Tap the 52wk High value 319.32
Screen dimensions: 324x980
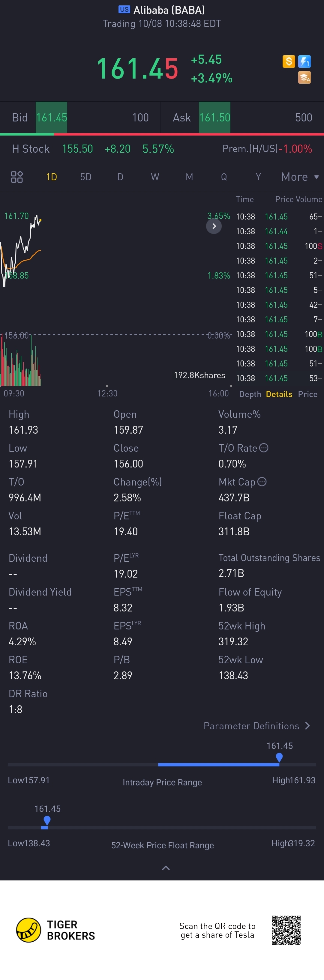coord(233,641)
